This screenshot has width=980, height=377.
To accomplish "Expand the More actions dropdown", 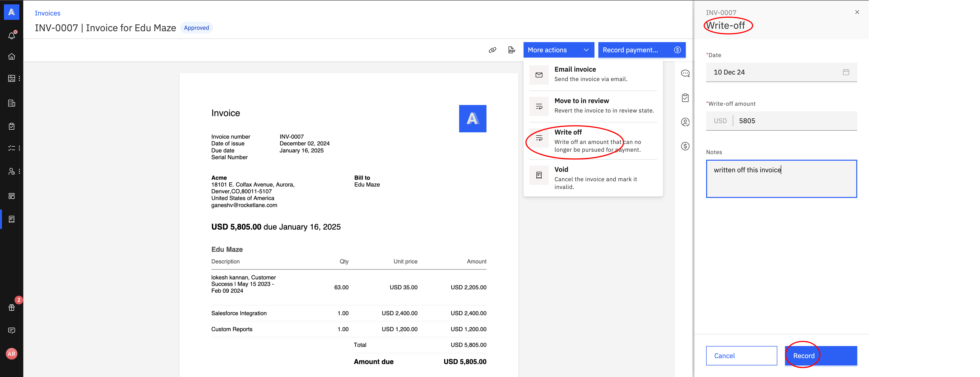I will [x=558, y=50].
